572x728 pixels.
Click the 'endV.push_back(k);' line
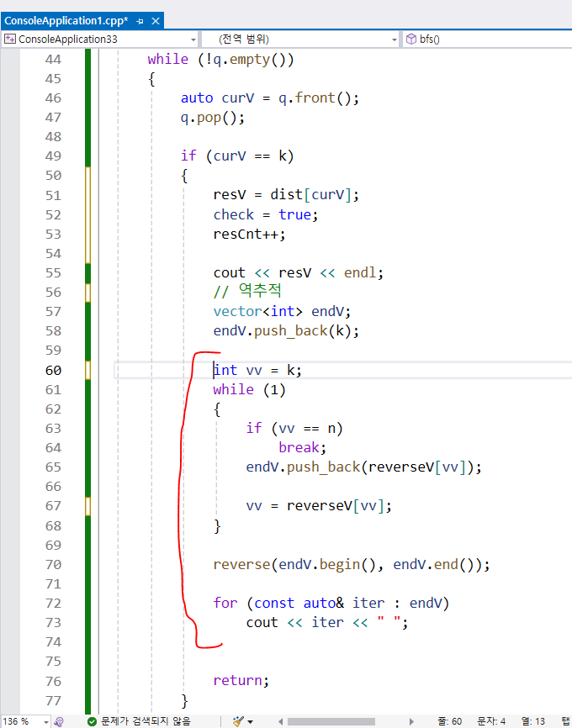click(x=286, y=331)
